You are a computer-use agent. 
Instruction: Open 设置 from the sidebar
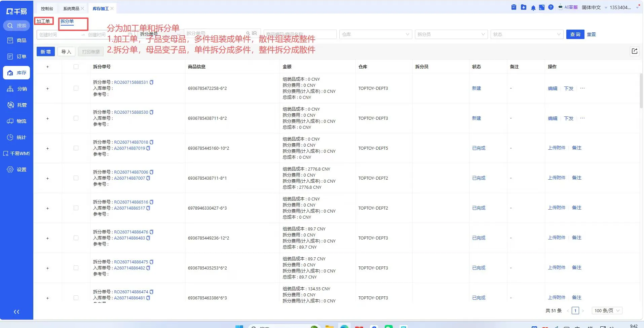tap(16, 170)
